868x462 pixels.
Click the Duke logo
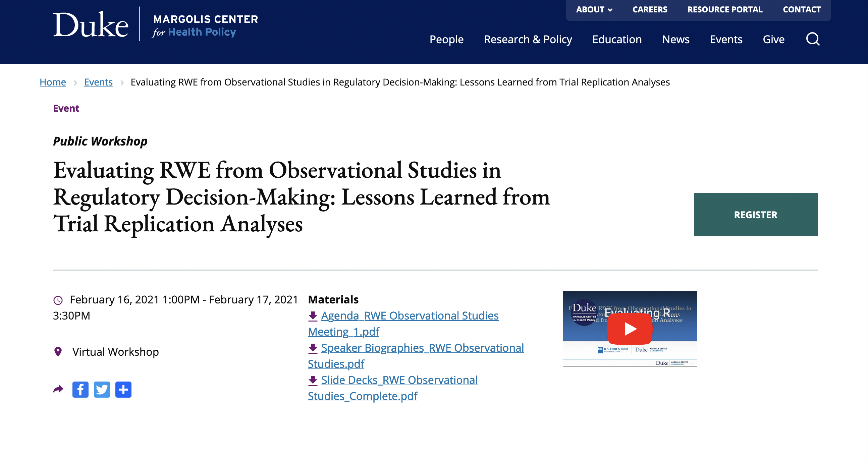point(91,24)
